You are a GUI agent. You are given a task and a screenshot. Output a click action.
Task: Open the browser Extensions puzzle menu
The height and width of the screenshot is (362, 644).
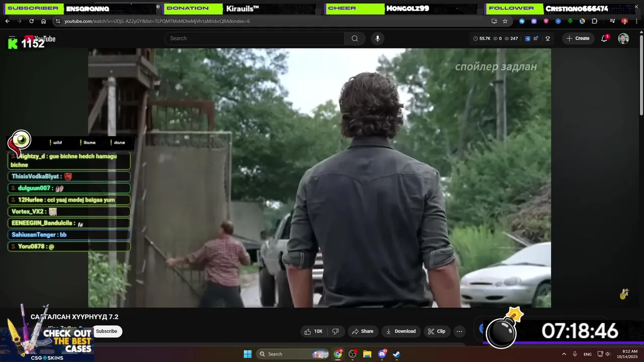click(x=594, y=21)
